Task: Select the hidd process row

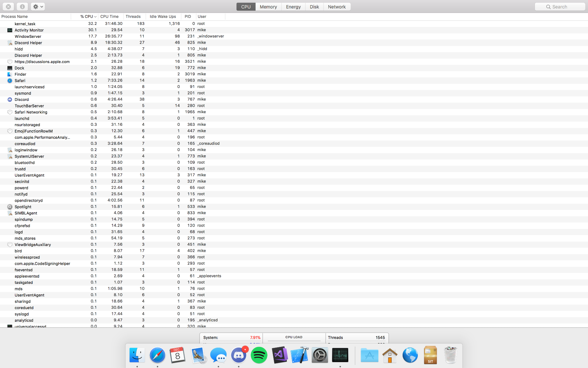Action: (x=294, y=49)
